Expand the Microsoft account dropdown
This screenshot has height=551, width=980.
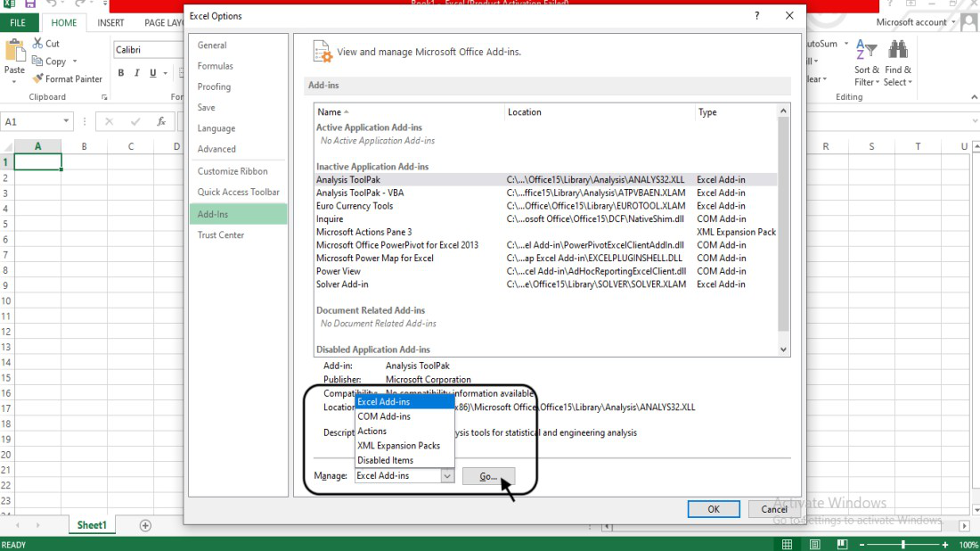coord(953,22)
